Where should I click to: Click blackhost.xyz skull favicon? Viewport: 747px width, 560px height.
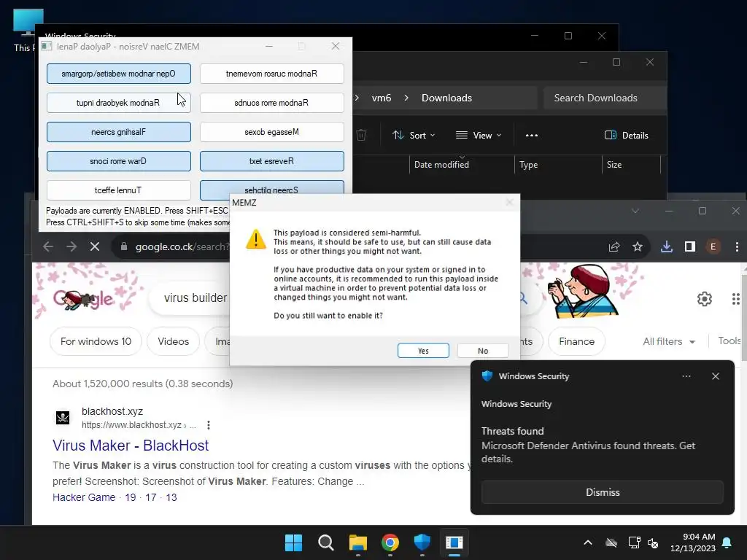tap(63, 418)
